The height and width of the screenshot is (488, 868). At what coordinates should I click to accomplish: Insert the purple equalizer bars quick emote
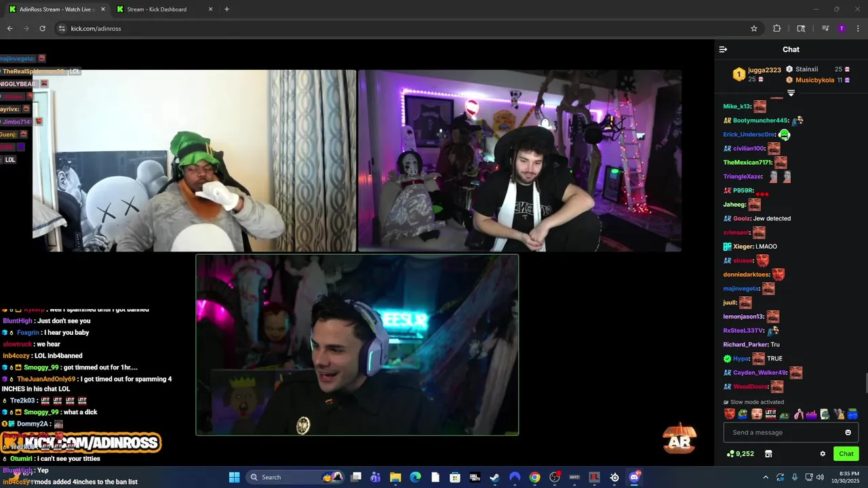812,414
